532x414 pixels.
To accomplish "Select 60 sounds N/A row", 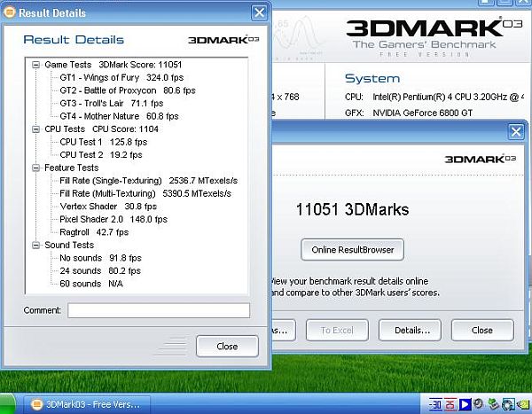I will [91, 284].
